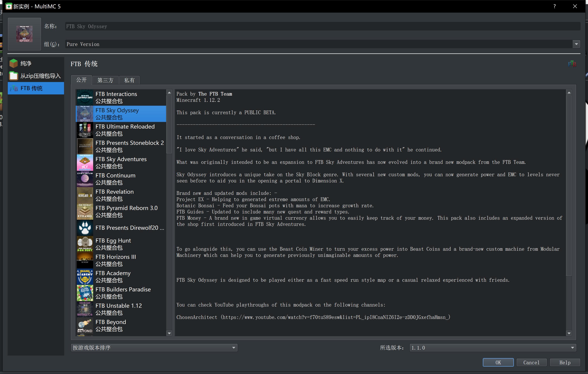Switch to the 第三方 tab

pos(105,80)
